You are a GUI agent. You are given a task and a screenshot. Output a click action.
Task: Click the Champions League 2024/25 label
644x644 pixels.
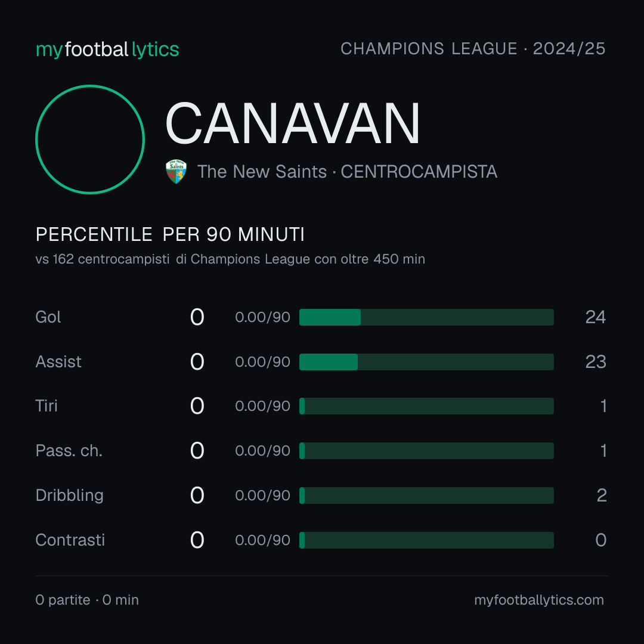point(473,48)
